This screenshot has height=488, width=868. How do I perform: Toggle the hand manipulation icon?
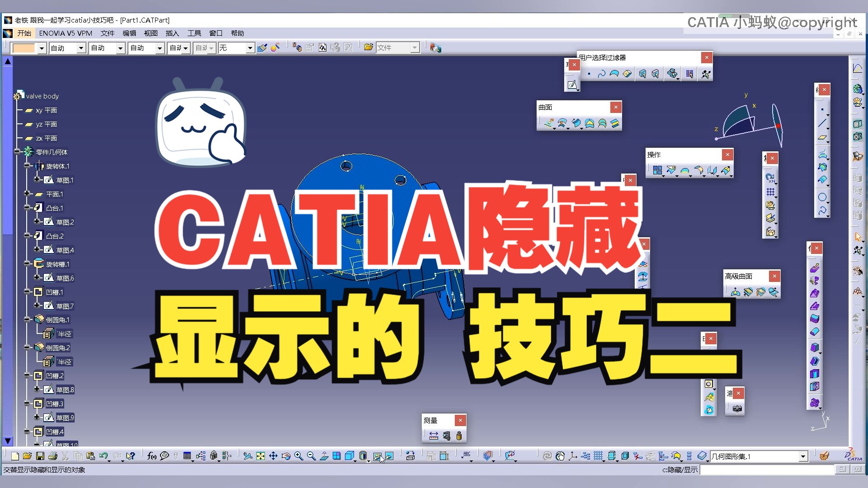coord(560,456)
